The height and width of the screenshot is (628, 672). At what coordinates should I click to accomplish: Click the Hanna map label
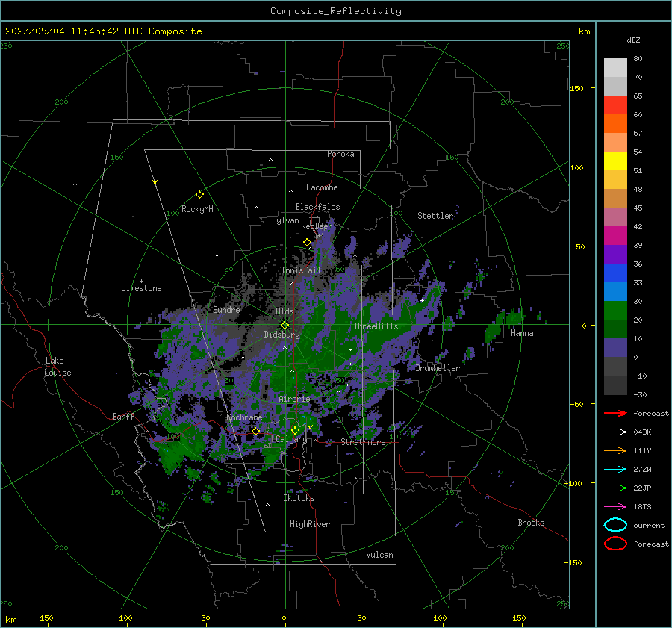point(522,333)
